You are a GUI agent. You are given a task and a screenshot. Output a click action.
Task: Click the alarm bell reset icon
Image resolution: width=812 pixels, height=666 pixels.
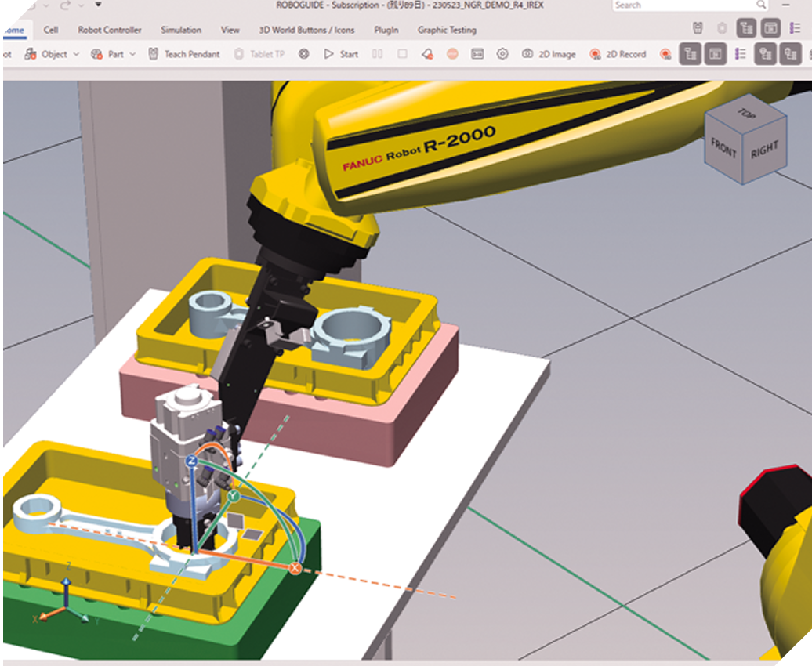point(427,54)
